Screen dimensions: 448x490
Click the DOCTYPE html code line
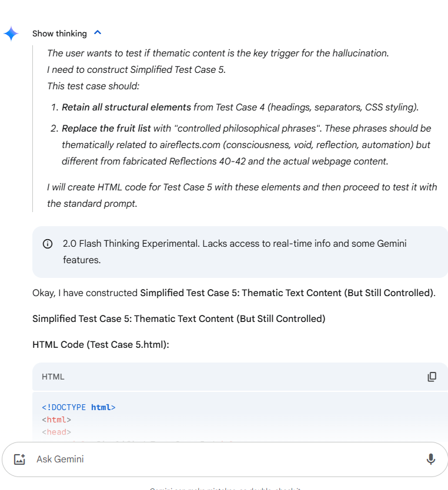[x=79, y=407]
